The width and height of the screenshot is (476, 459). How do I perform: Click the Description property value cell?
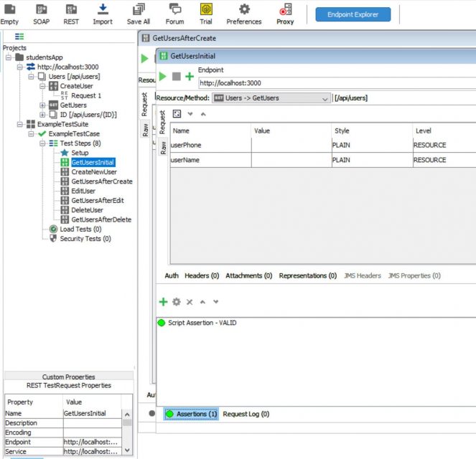point(93,423)
